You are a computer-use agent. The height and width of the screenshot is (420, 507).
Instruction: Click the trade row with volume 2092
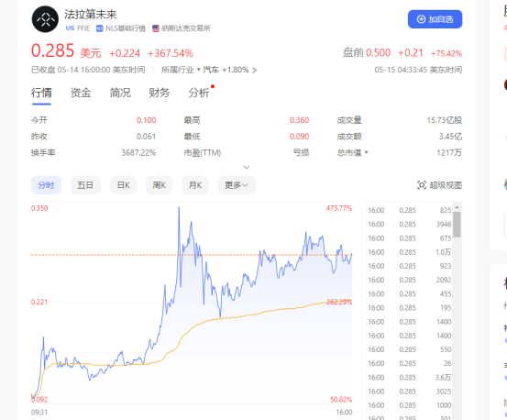click(x=409, y=280)
